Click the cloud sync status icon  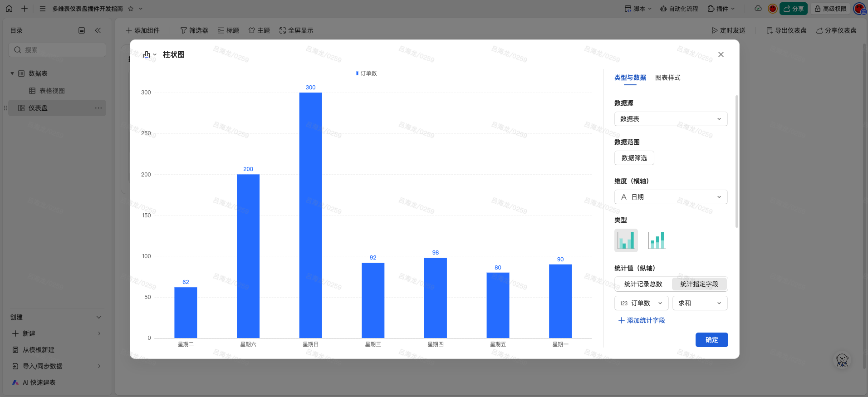coord(758,9)
